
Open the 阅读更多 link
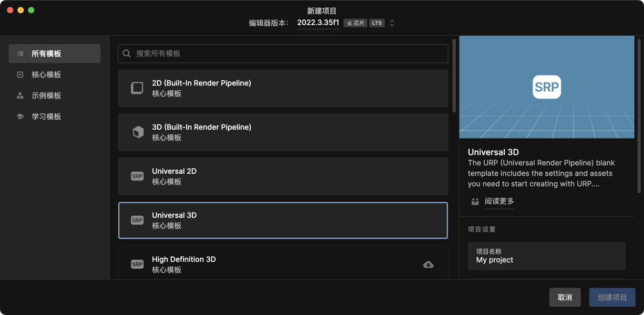click(x=499, y=201)
